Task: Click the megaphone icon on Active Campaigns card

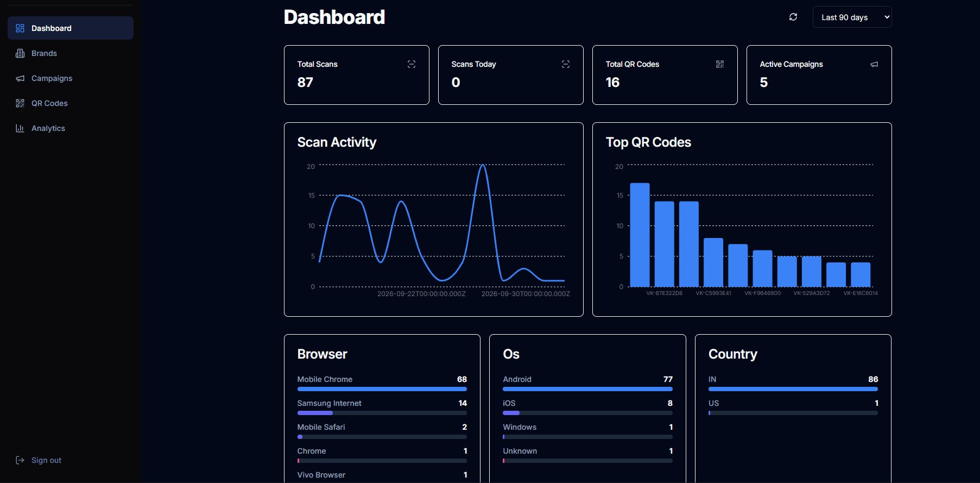Action: (874, 64)
